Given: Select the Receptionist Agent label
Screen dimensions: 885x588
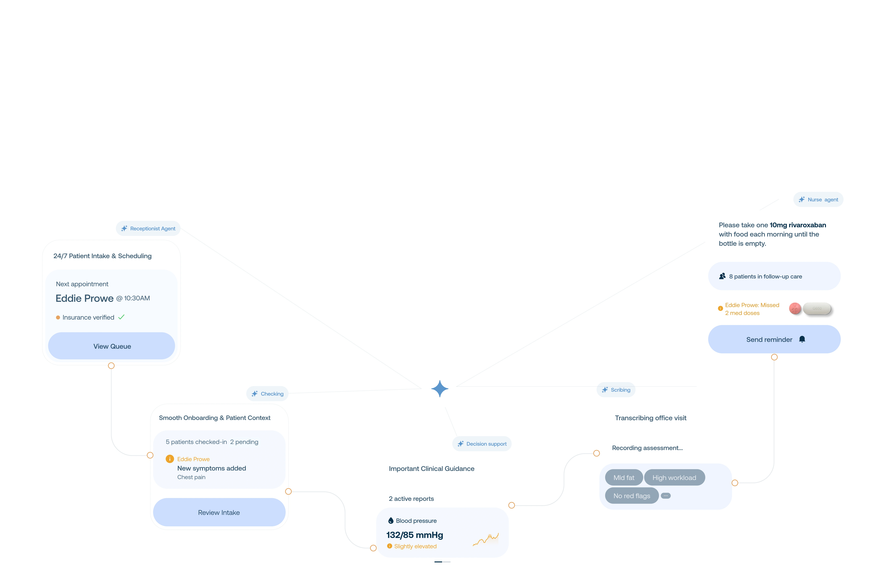Looking at the screenshot, I should (x=148, y=228).
